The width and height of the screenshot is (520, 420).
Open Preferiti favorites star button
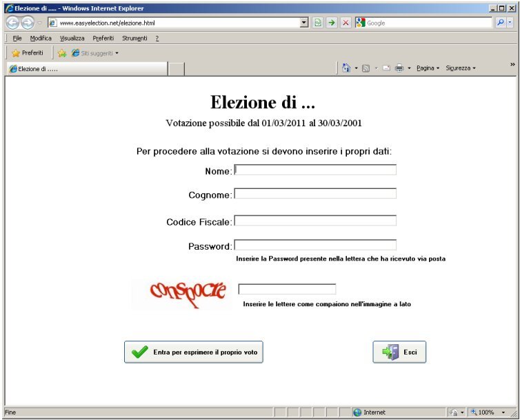pyautogui.click(x=28, y=53)
